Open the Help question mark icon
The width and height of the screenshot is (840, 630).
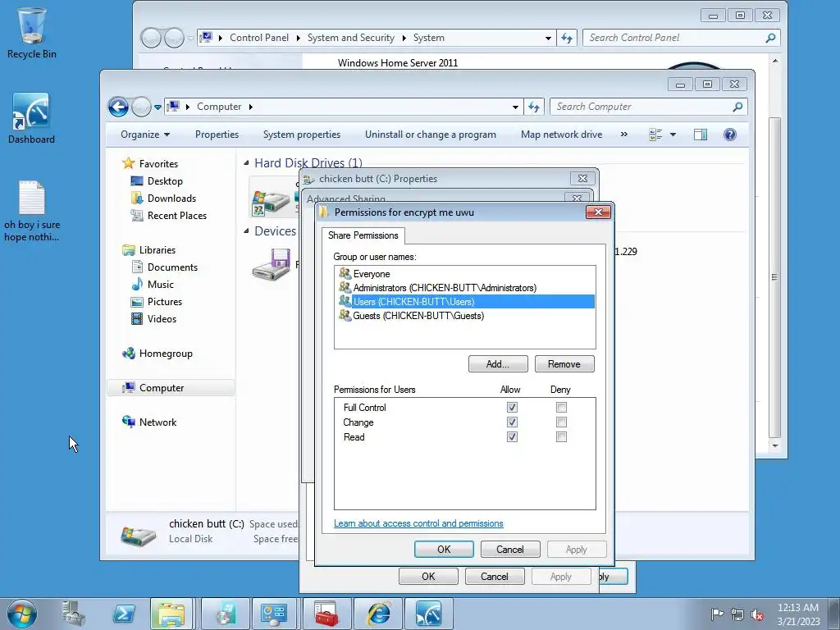pos(729,135)
